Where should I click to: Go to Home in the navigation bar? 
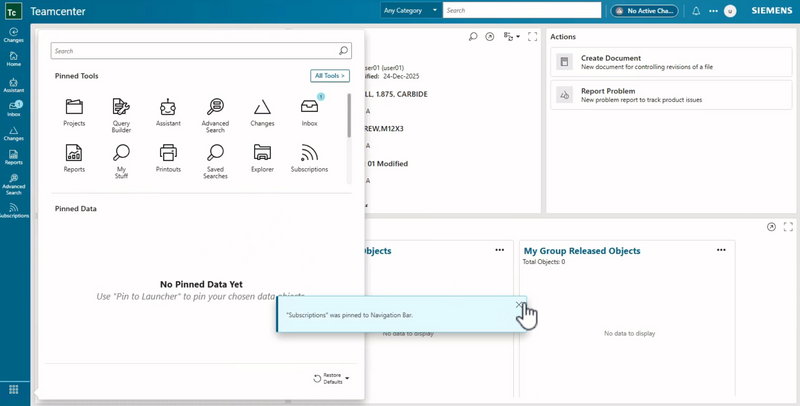[x=14, y=59]
